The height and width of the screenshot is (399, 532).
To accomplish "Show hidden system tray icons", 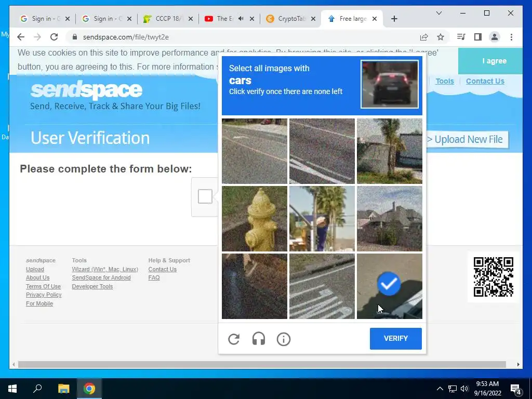I will 440,389.
